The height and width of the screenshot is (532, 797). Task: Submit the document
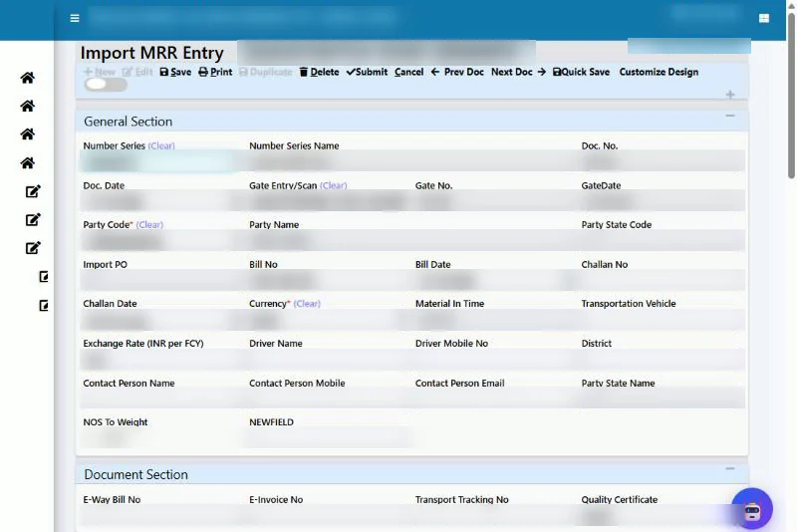coord(367,72)
